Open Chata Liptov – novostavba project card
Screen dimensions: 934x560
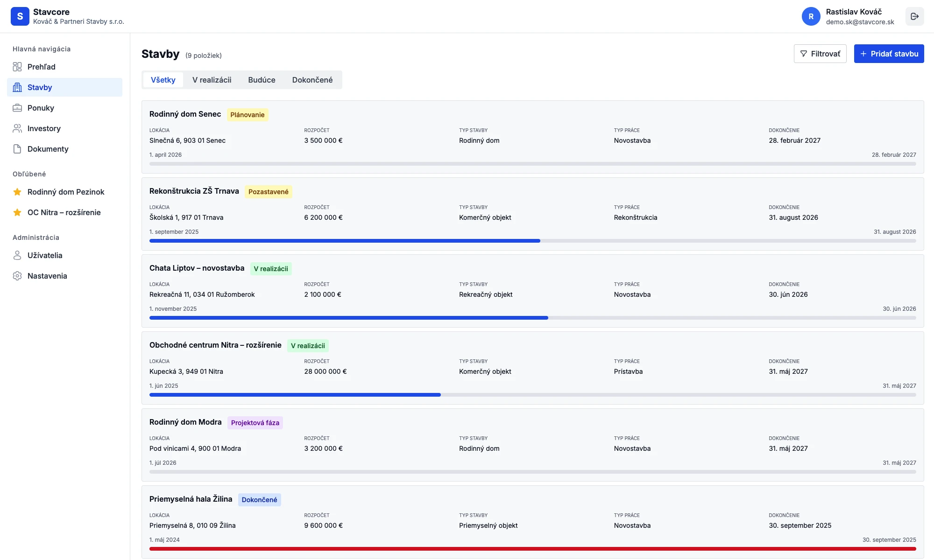click(x=197, y=268)
